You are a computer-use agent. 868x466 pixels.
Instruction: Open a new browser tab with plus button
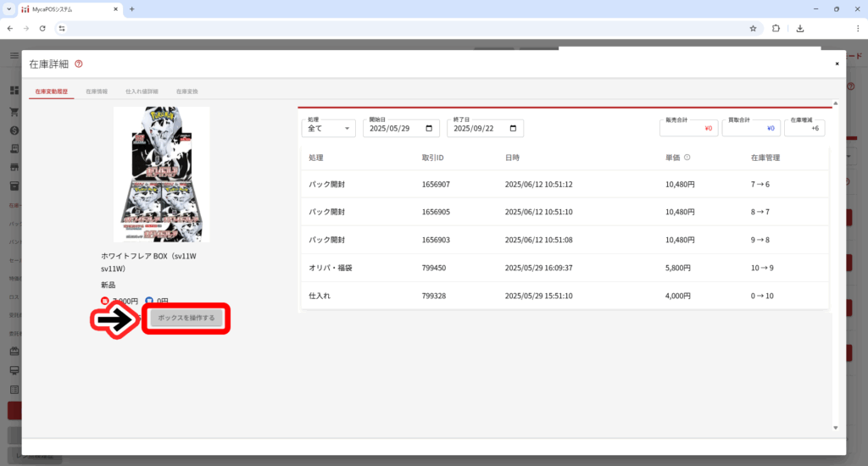point(131,8)
